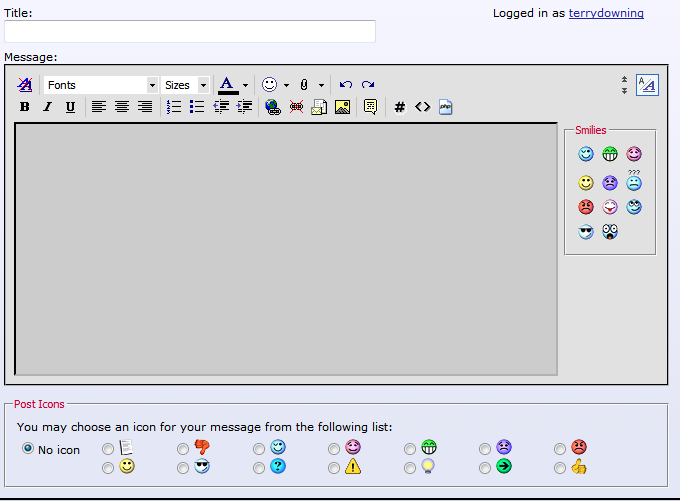This screenshot has height=501, width=680.
Task: Select the question mark post icon radio
Action: click(259, 468)
